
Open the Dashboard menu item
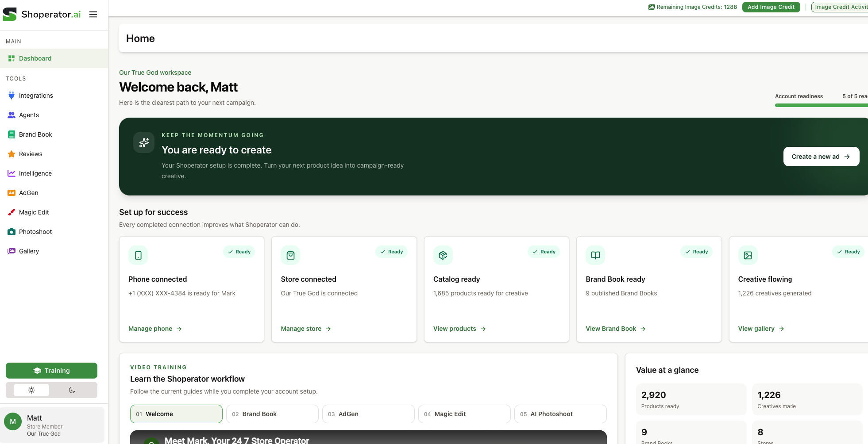(x=54, y=58)
